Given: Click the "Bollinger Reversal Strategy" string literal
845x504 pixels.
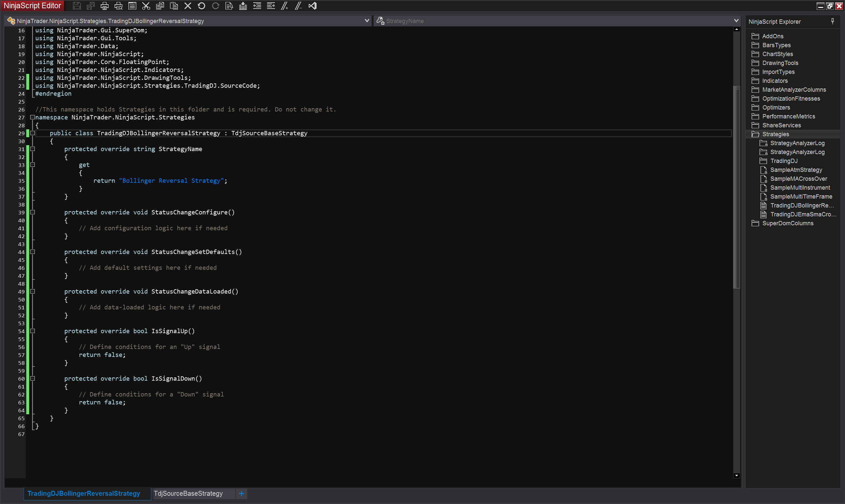Looking at the screenshot, I should coord(171,181).
